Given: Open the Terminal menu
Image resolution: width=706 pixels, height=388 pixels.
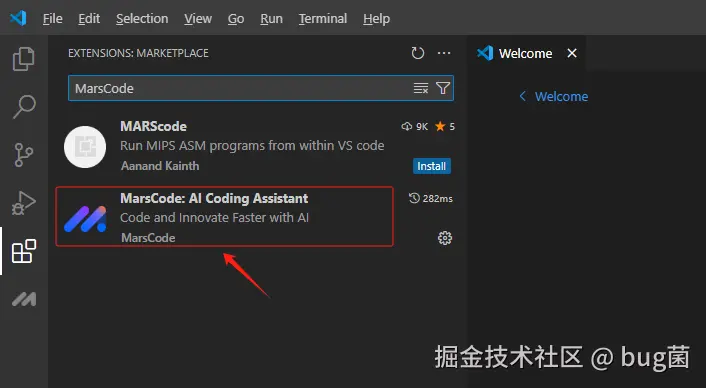Looking at the screenshot, I should pyautogui.click(x=323, y=18).
